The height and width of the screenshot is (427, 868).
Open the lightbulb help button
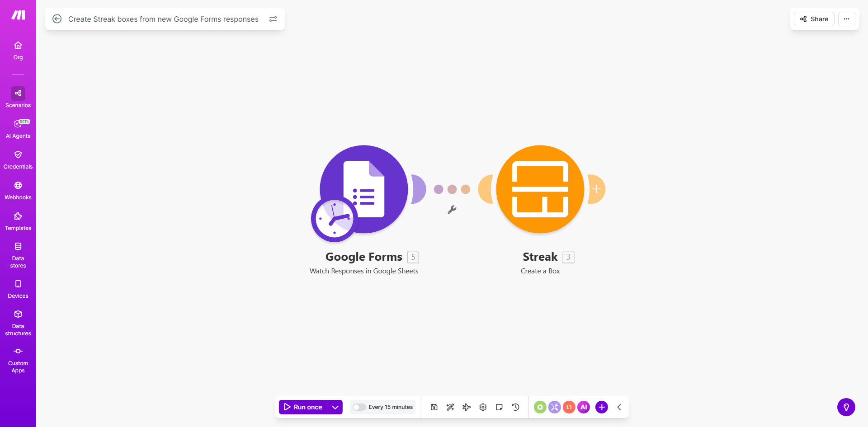[846, 407]
